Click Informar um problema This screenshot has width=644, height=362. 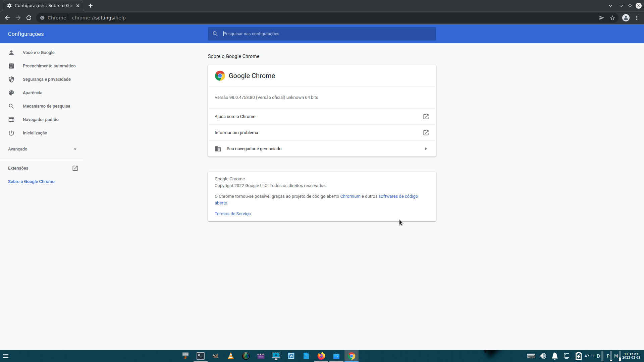point(322,133)
